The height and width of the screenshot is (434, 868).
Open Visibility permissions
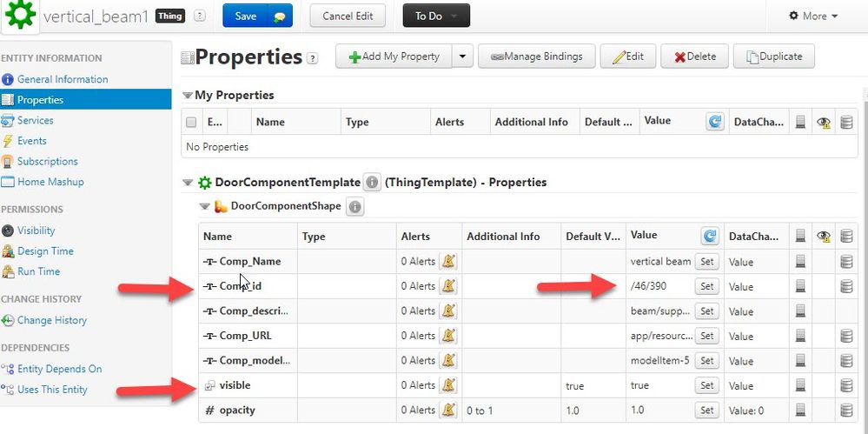coord(36,230)
